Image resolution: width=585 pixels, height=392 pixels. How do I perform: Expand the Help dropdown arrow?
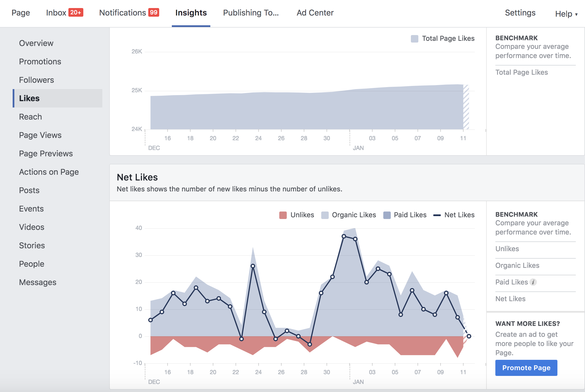576,14
